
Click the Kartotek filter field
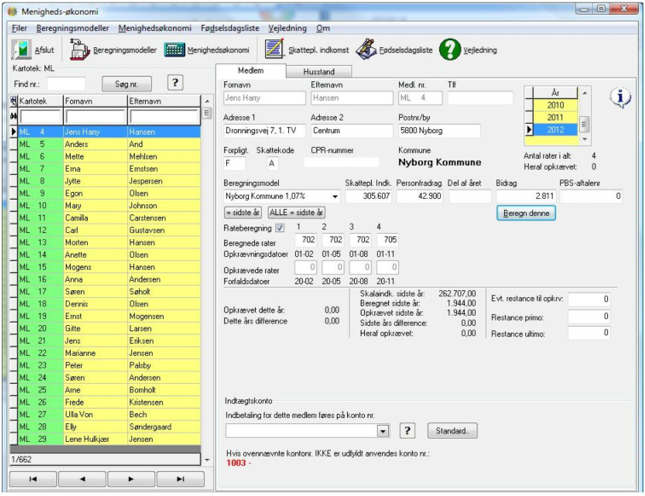pyautogui.click(x=40, y=117)
